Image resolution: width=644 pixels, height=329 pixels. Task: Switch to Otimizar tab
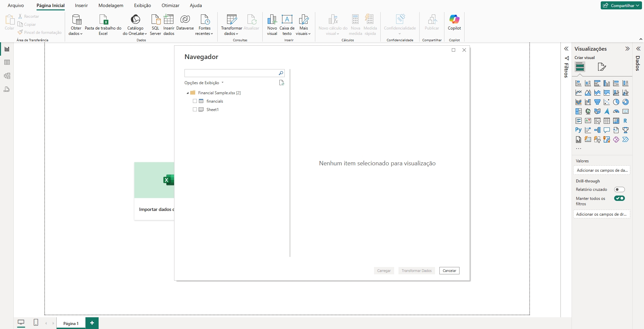(170, 5)
